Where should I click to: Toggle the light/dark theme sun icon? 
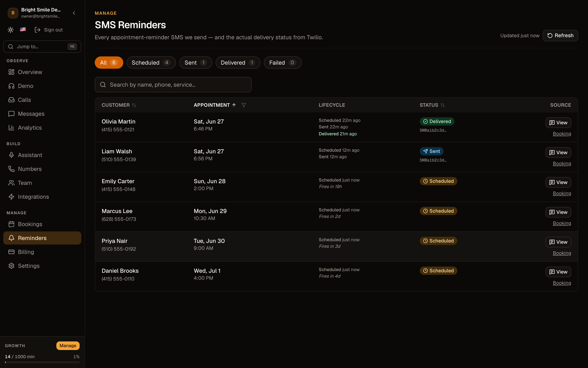point(10,30)
